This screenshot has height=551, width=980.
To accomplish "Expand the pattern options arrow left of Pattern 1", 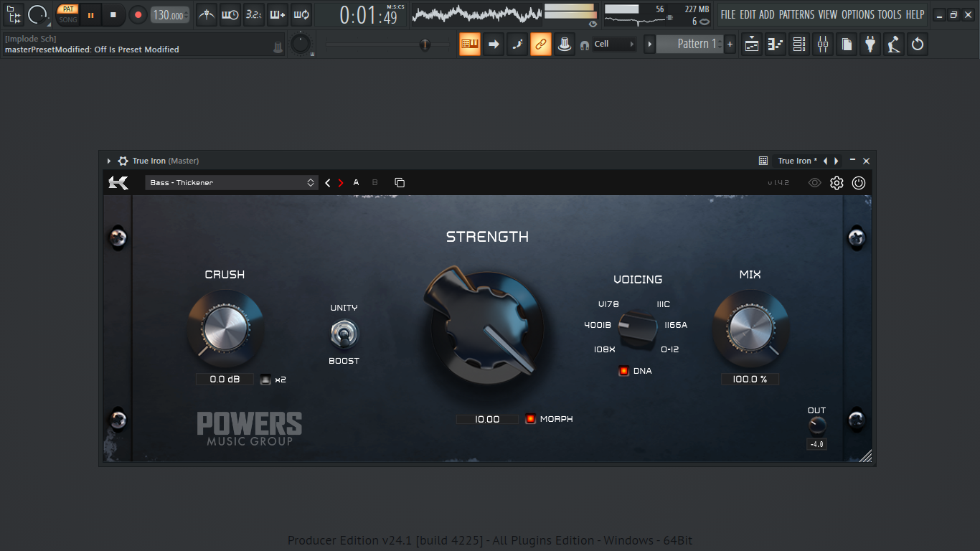I will [x=650, y=44].
